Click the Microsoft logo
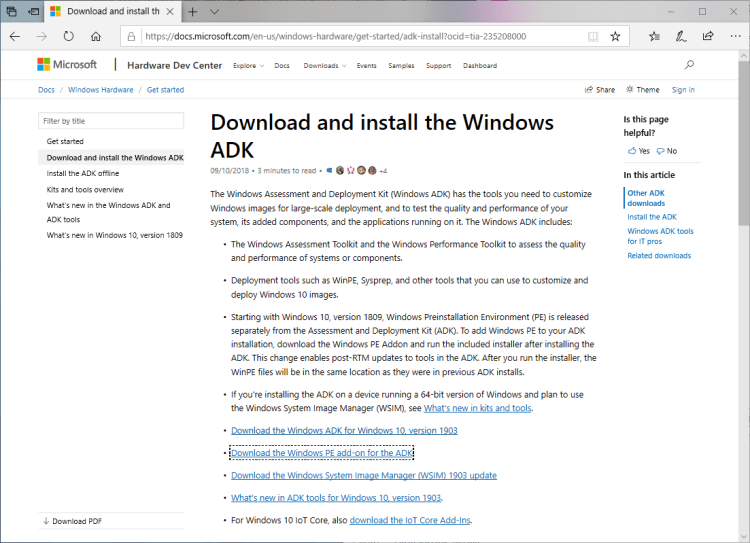750x543 pixels. tap(67, 65)
